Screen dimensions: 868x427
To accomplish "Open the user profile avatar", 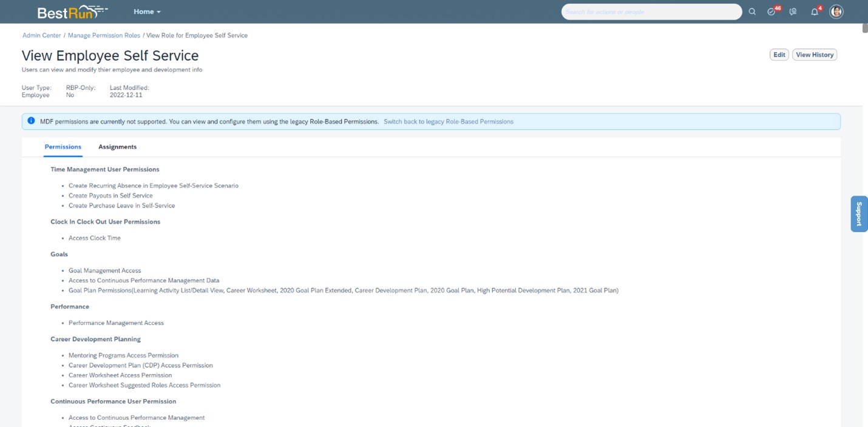I will pyautogui.click(x=836, y=12).
